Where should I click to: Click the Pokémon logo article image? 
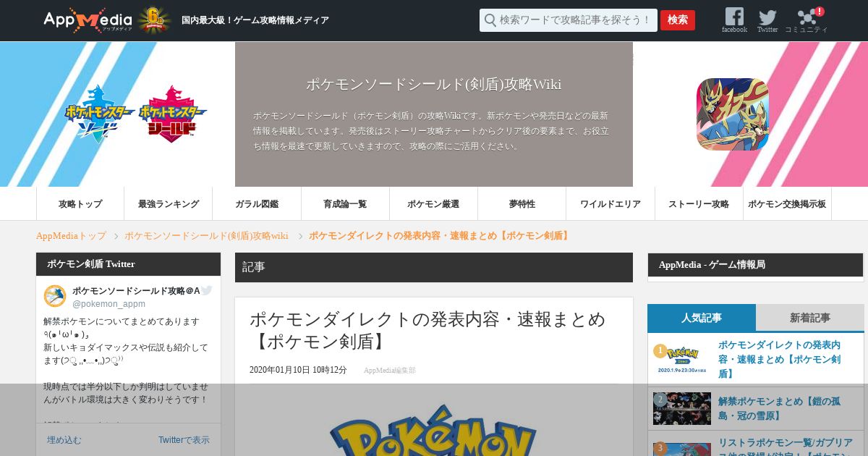(x=433, y=430)
